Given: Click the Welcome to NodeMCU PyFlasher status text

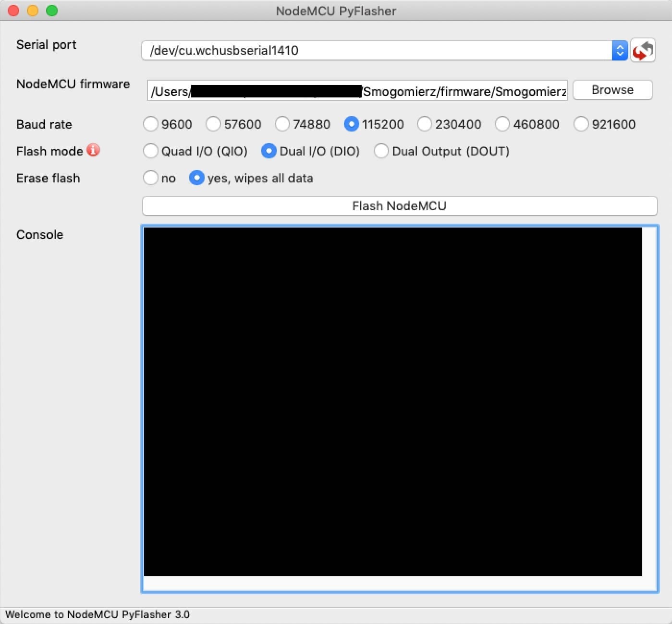Looking at the screenshot, I should tap(98, 614).
